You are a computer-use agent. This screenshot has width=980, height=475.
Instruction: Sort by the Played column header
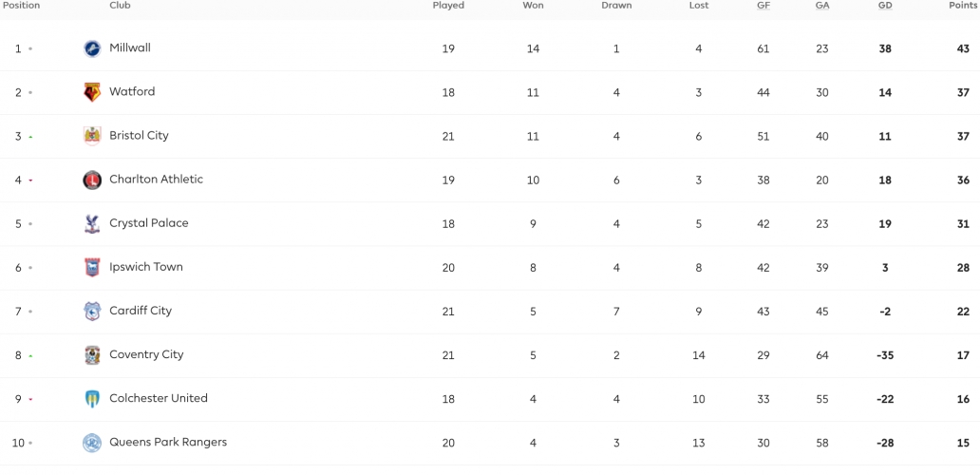(448, 5)
